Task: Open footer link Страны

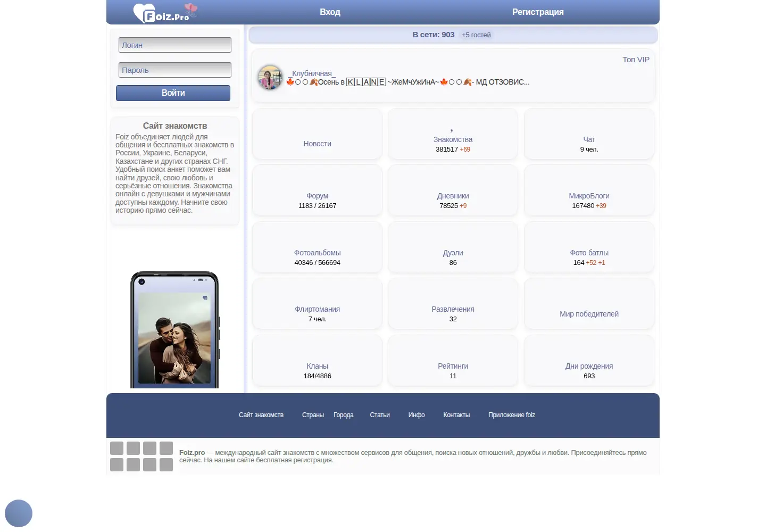Action: tap(313, 415)
